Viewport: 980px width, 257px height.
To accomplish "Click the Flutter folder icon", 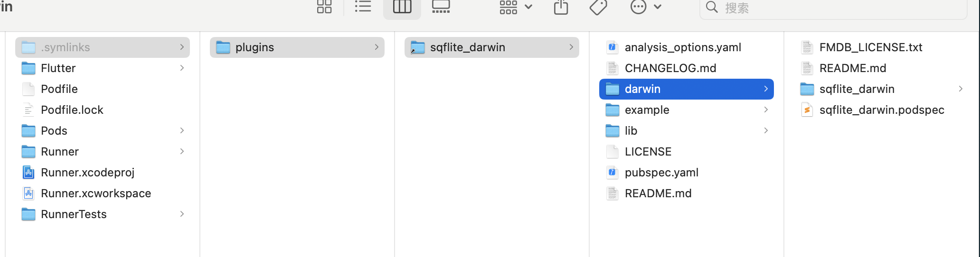I will (28, 68).
